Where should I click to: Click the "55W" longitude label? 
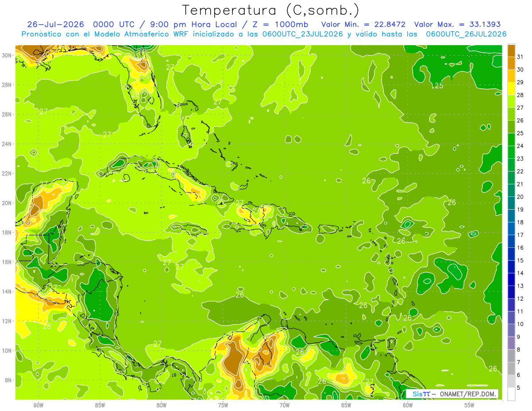(x=469, y=405)
